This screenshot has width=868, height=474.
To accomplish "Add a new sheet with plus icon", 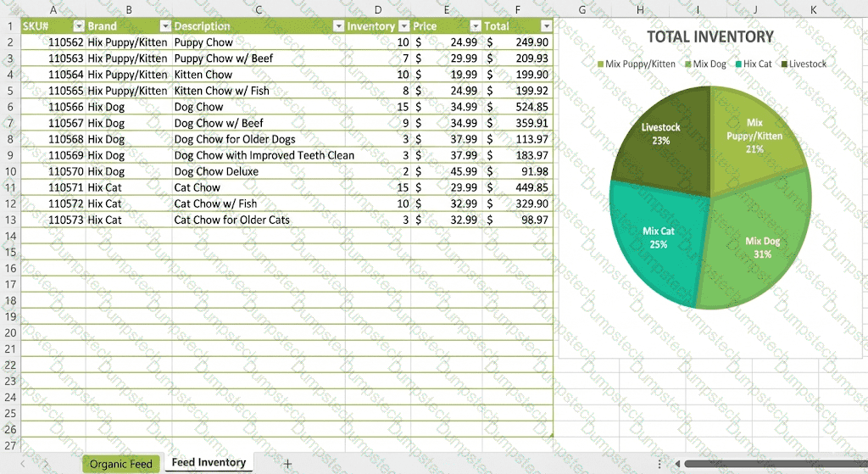I will [287, 464].
